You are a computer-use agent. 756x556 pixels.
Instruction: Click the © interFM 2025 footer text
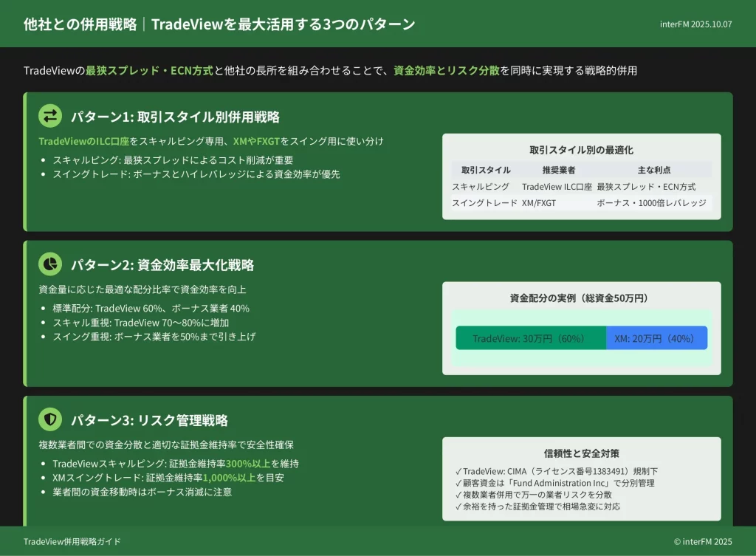coord(702,541)
